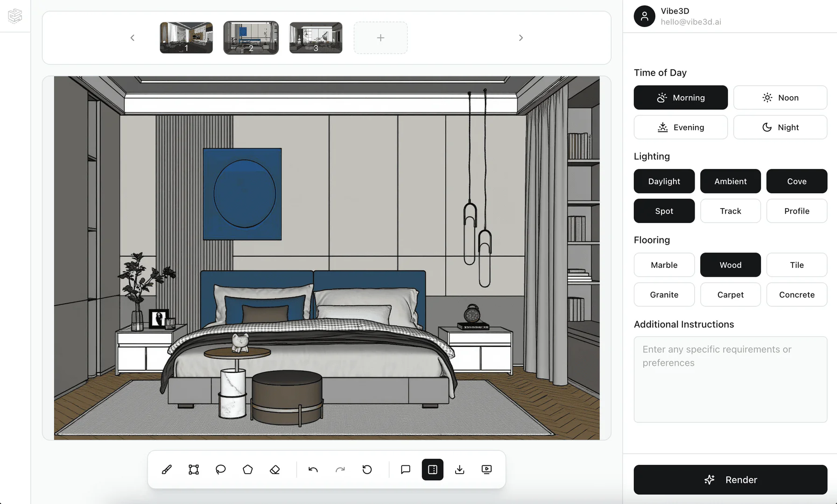The image size is (837, 504).
Task: Select the transform selection tool
Action: tap(193, 469)
